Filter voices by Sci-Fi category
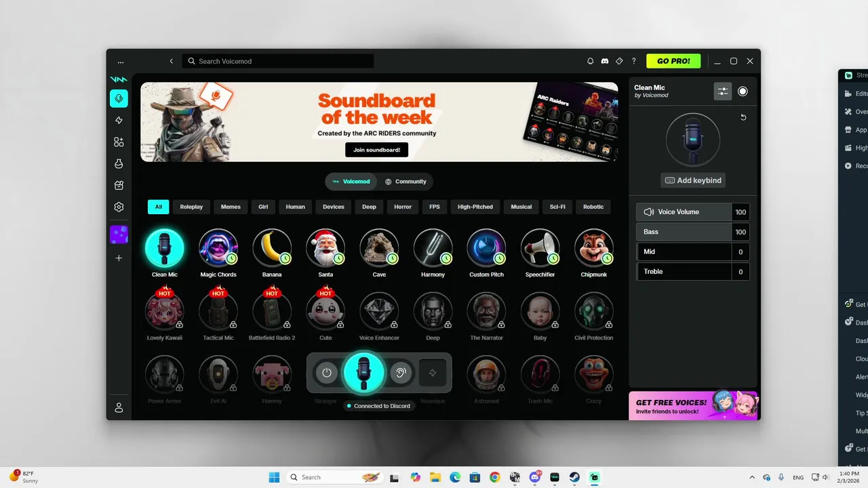Screen dimensions: 868x488 tap(557, 207)
